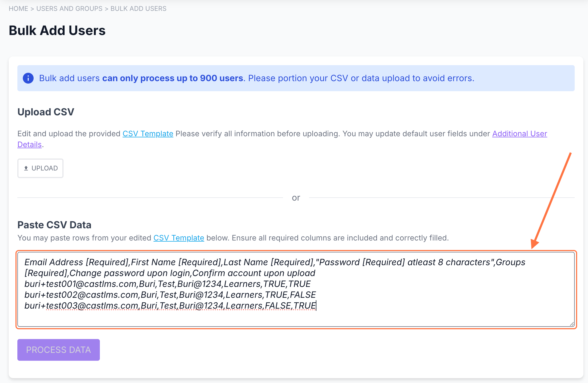Click the upload arrow icon
Viewport: 588px width, 383px height.
(x=26, y=168)
